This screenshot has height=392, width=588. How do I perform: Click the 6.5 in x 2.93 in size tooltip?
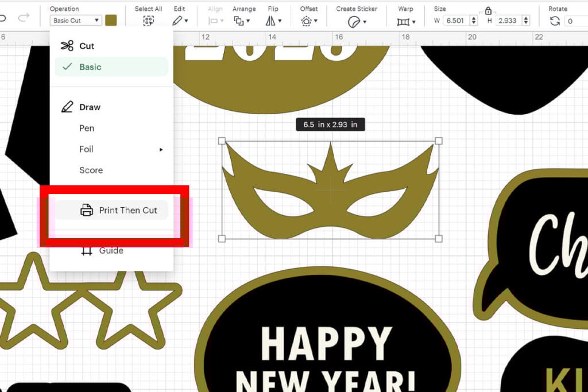pos(330,125)
